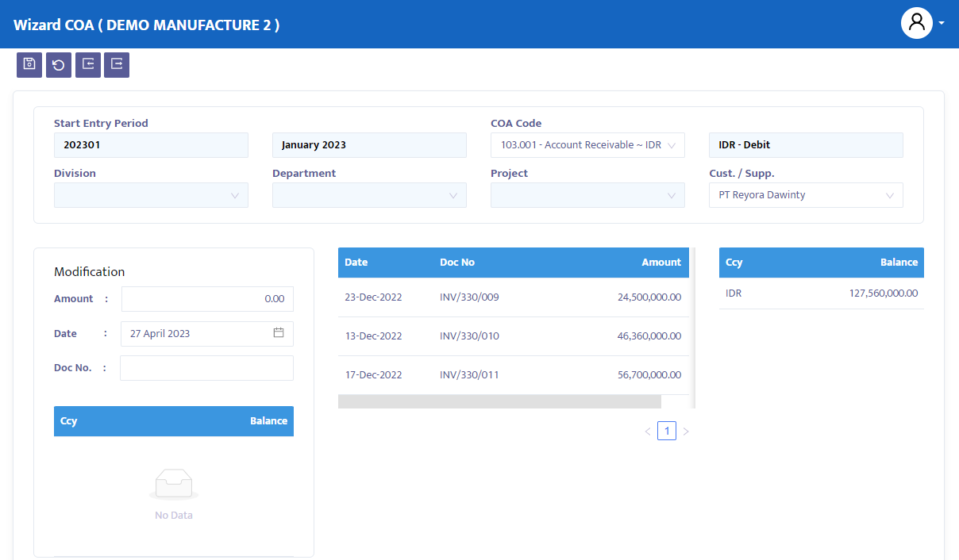
Task: Select page 1 in pagination
Action: click(667, 432)
